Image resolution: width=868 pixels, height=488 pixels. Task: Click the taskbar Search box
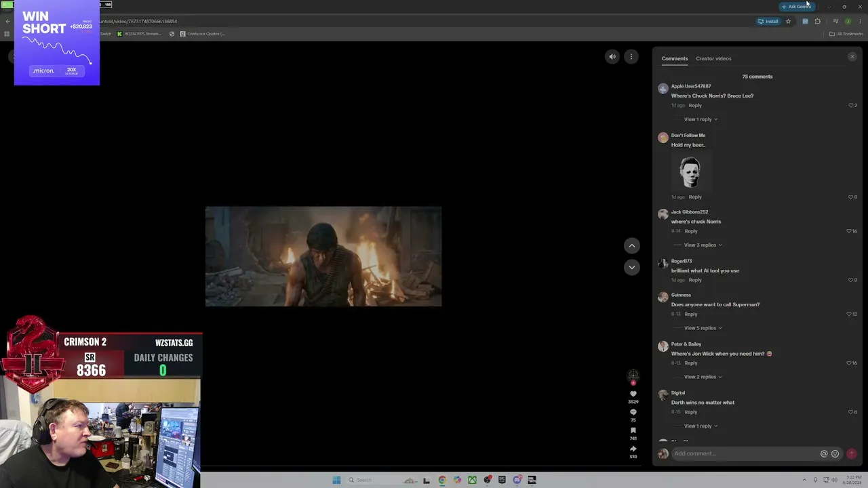tap(382, 480)
